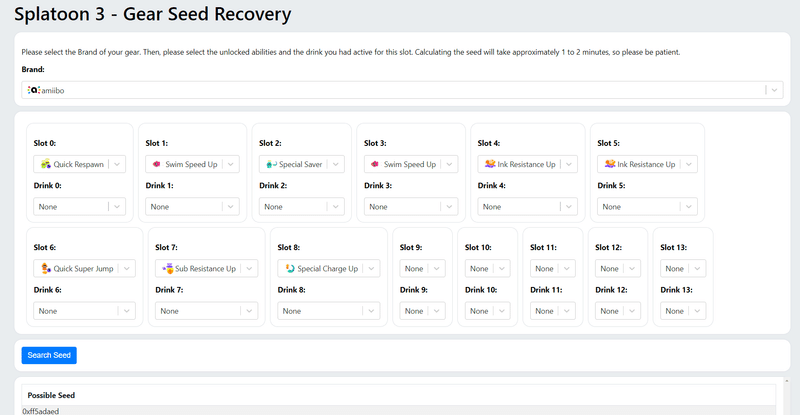Click the Slot 0: label
This screenshot has width=800, height=415.
tap(45, 143)
